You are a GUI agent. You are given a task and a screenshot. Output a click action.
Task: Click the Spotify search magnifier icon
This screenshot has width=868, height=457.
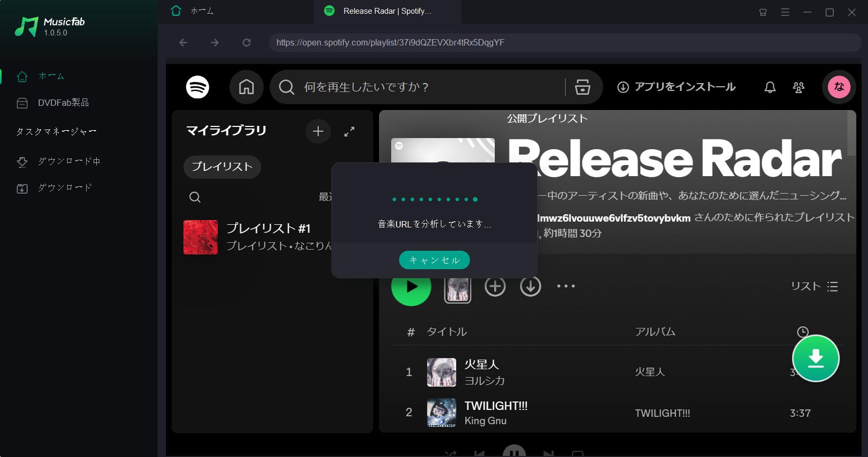click(x=287, y=87)
